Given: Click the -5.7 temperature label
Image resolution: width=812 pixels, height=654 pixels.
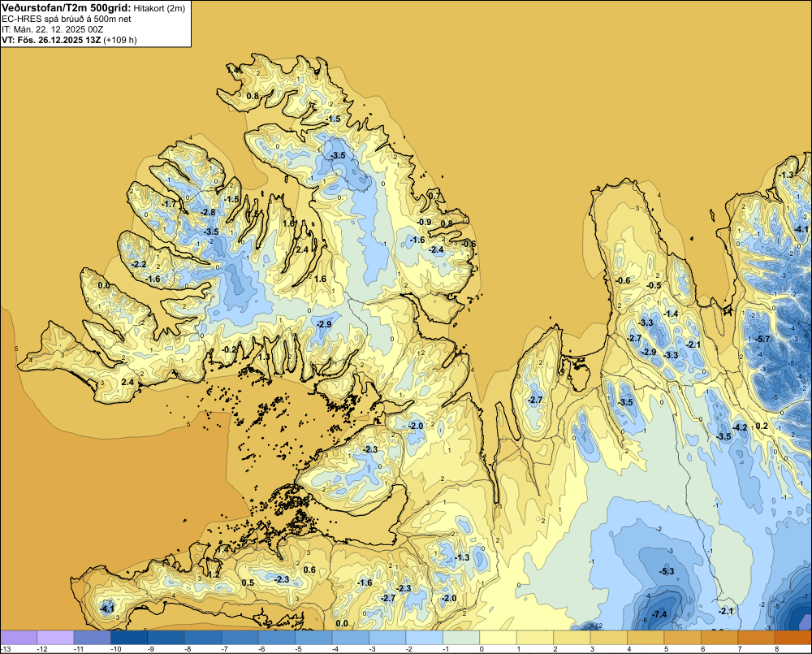Looking at the screenshot, I should click(x=762, y=339).
